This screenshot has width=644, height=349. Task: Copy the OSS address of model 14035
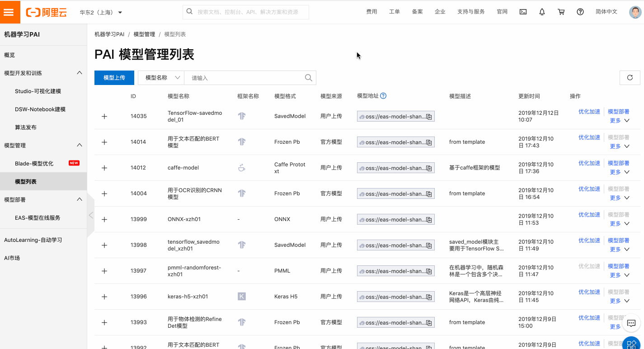[x=428, y=116]
